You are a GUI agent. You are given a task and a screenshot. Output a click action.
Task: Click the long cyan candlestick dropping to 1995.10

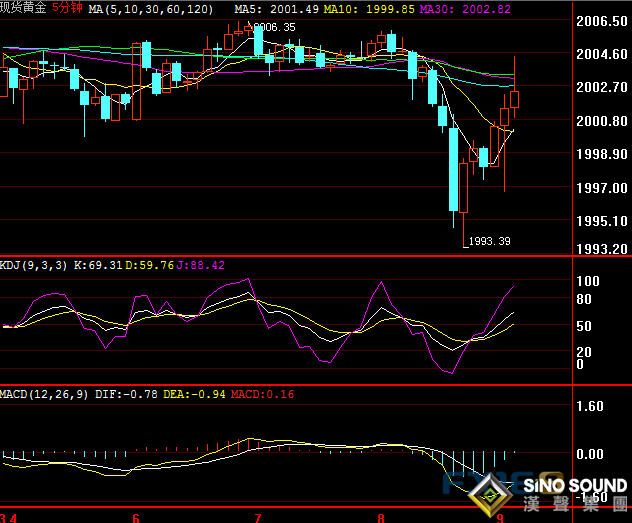(453, 169)
